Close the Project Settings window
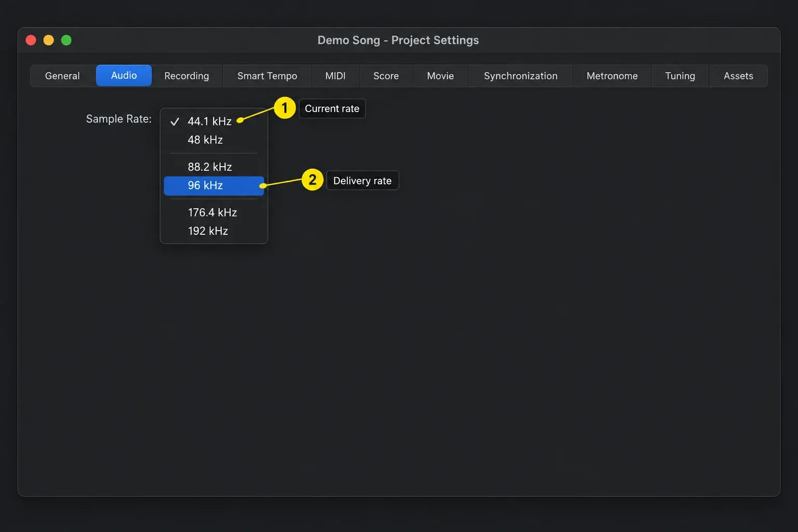The image size is (798, 532). pyautogui.click(x=31, y=40)
